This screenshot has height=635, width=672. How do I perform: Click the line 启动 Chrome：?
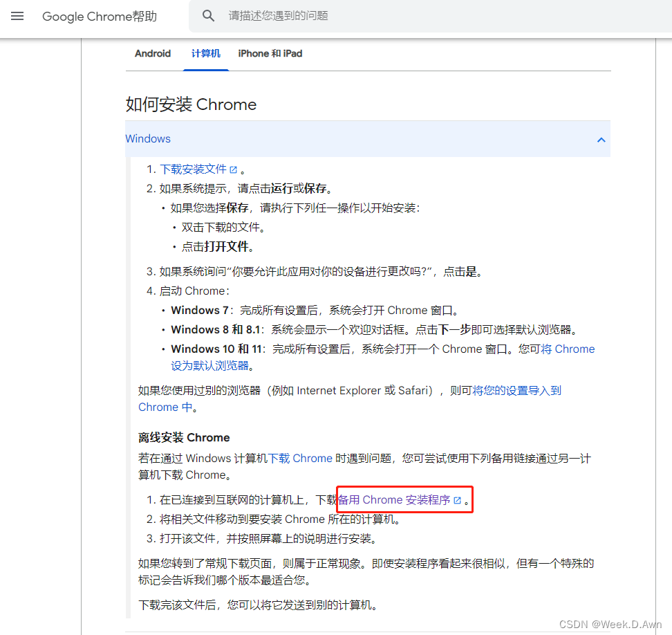(x=195, y=291)
